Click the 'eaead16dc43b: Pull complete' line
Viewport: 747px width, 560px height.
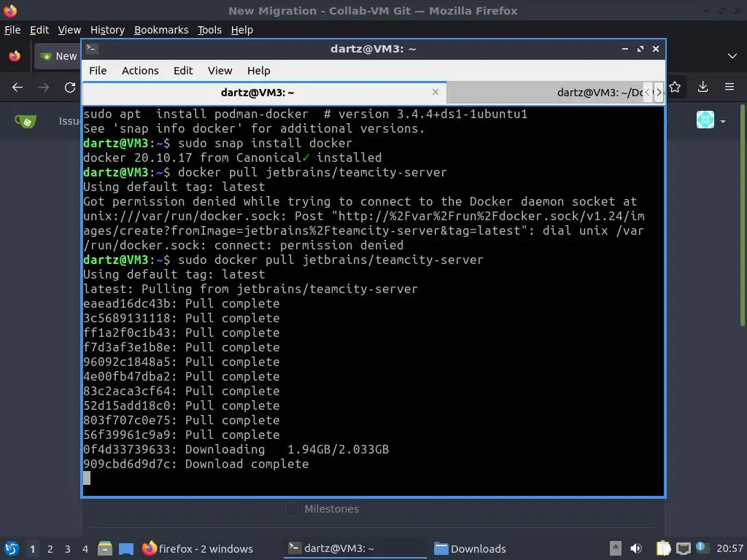[182, 303]
